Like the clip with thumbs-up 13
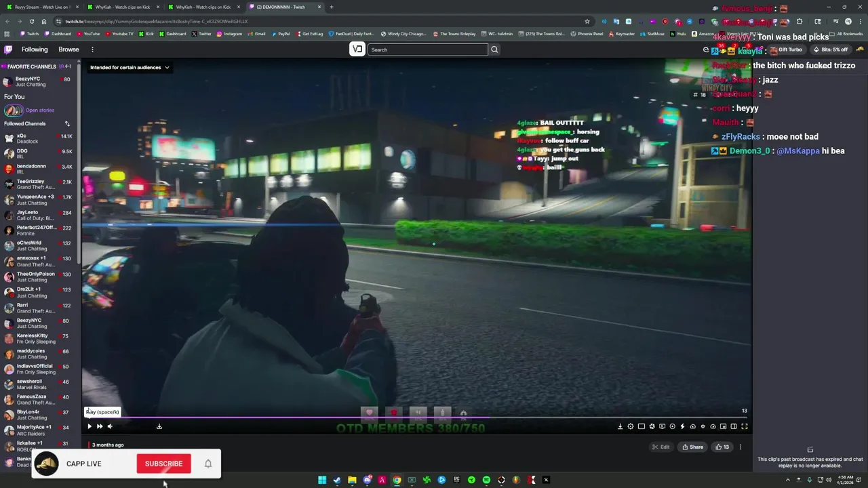Viewport: 868px width, 488px height. (x=722, y=447)
